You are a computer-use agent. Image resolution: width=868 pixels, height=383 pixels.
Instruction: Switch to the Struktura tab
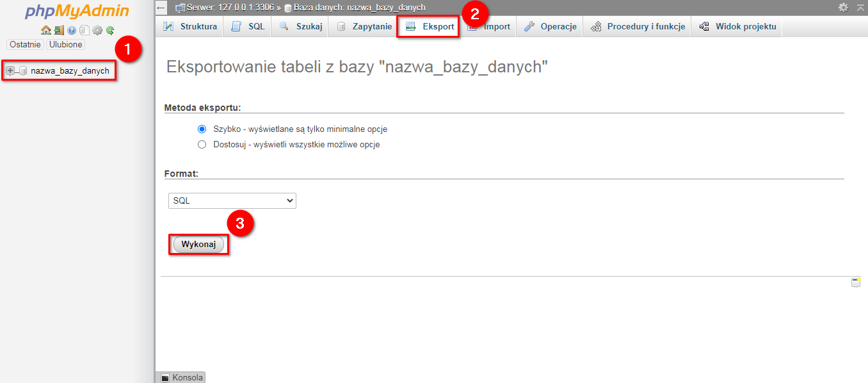(x=190, y=27)
